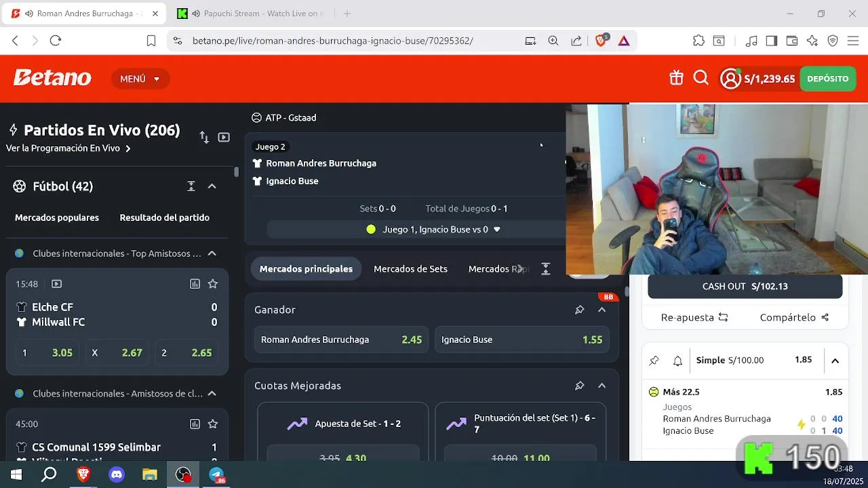This screenshot has width=868, height=488.
Task: Open the gift promotions icon in Betano header
Action: [x=676, y=79]
